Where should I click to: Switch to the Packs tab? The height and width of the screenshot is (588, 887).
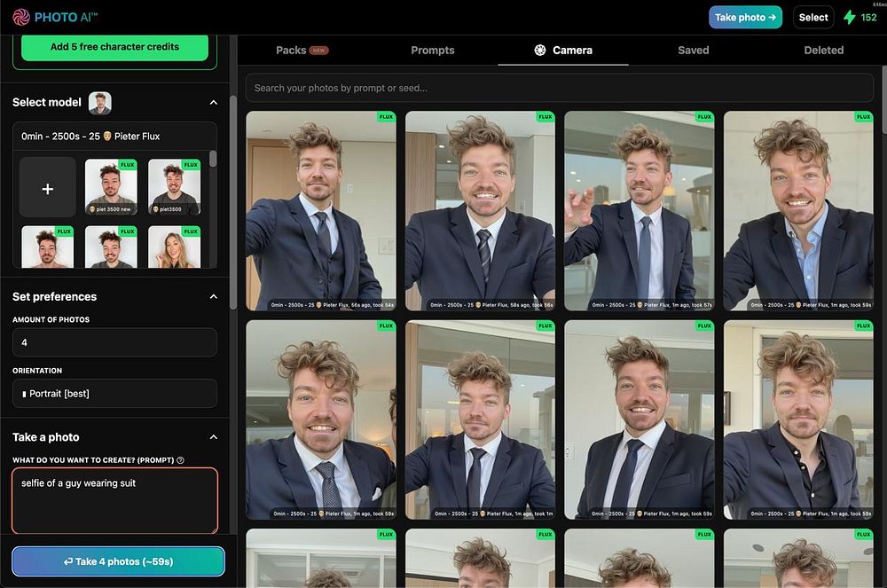coord(302,51)
